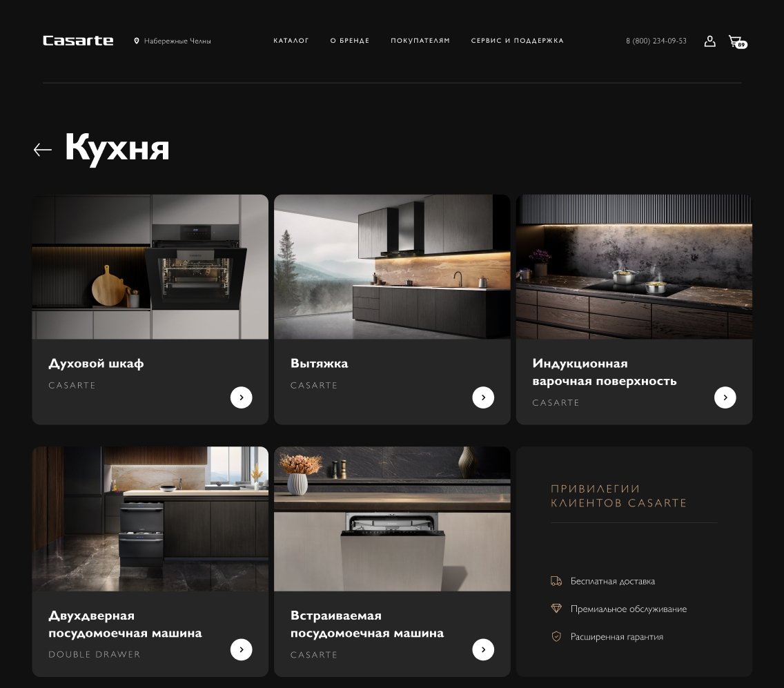
Task: Go back using arrow beside Кухня
Action: [x=43, y=150]
